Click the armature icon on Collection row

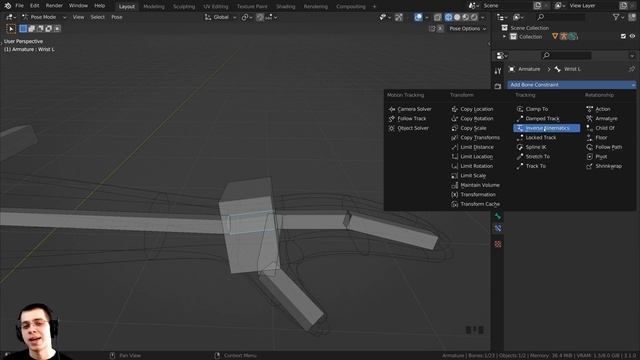click(x=564, y=36)
